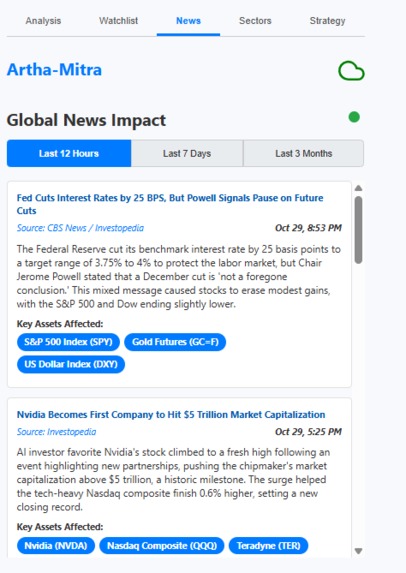Image resolution: width=406 pixels, height=573 pixels.
Task: Select the Nvidia (NVDA) asset tag
Action: point(56,546)
